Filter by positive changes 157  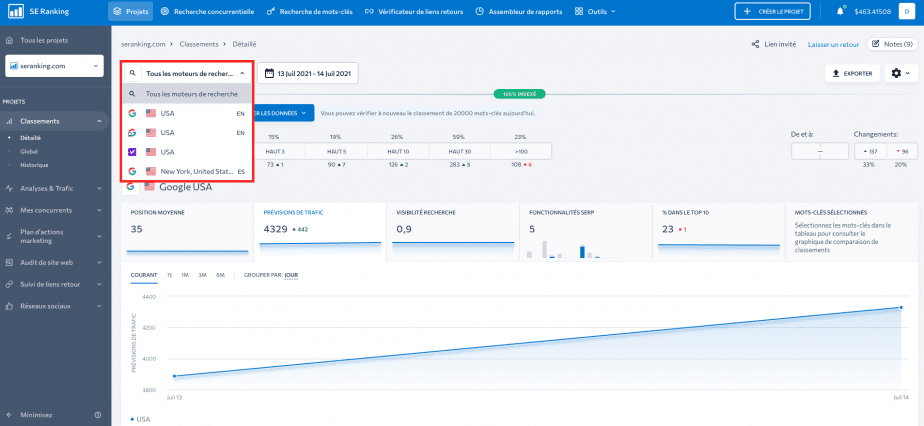click(x=870, y=151)
